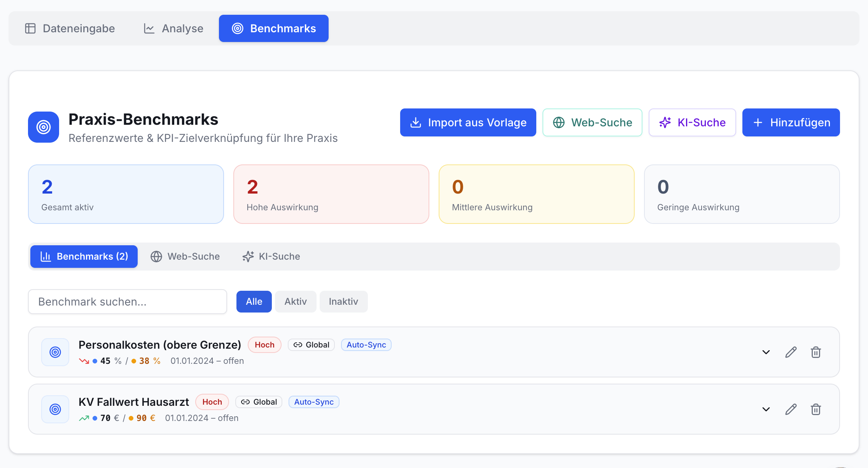Click target icon of KV Fallwert row
This screenshot has width=868, height=468.
coord(55,409)
